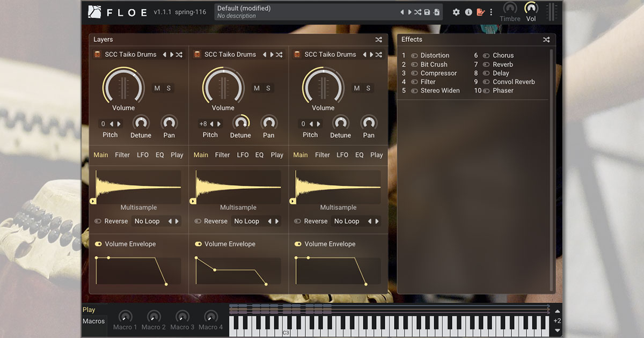The height and width of the screenshot is (338, 644).
Task: Disable second layer's Volume Envelope
Action: pos(198,244)
